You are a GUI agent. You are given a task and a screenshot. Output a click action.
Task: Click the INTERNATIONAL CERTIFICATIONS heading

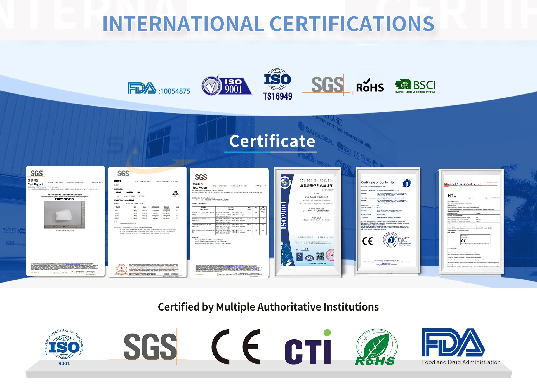click(268, 24)
